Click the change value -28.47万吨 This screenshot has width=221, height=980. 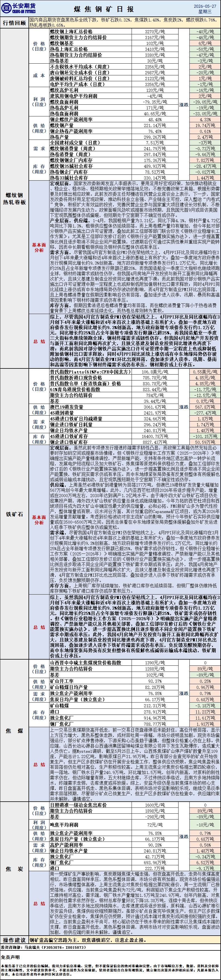pos(205,166)
